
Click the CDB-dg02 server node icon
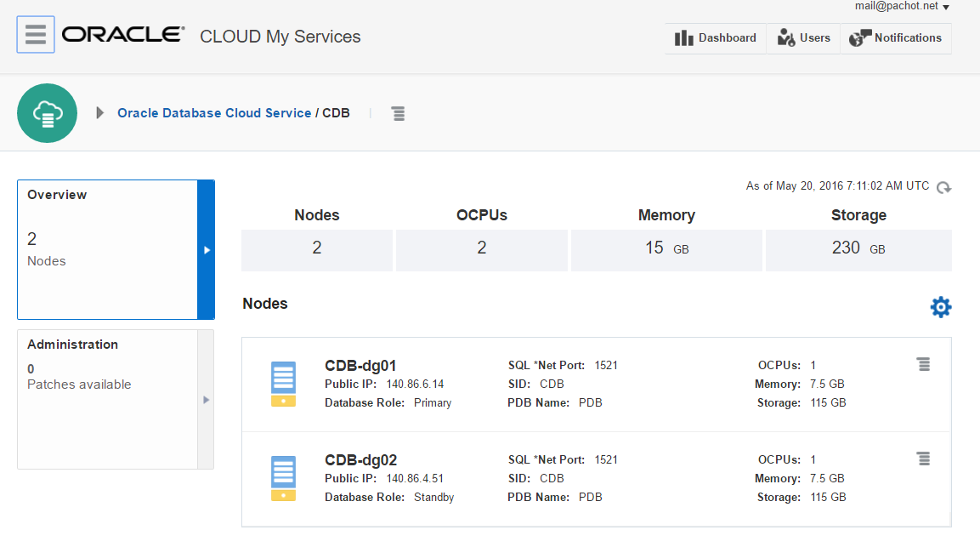tap(283, 478)
